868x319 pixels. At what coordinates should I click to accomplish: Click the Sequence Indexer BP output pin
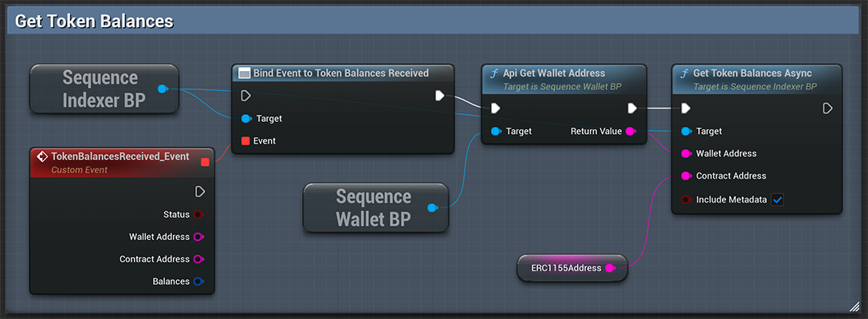tap(163, 89)
